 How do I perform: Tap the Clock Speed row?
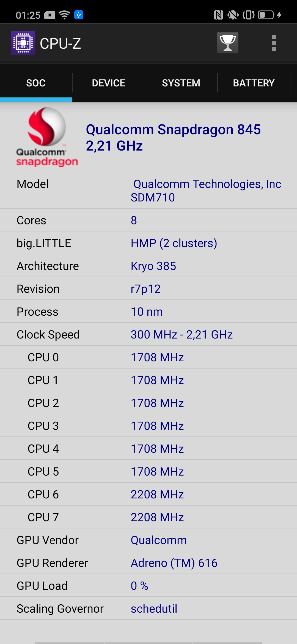(x=148, y=334)
